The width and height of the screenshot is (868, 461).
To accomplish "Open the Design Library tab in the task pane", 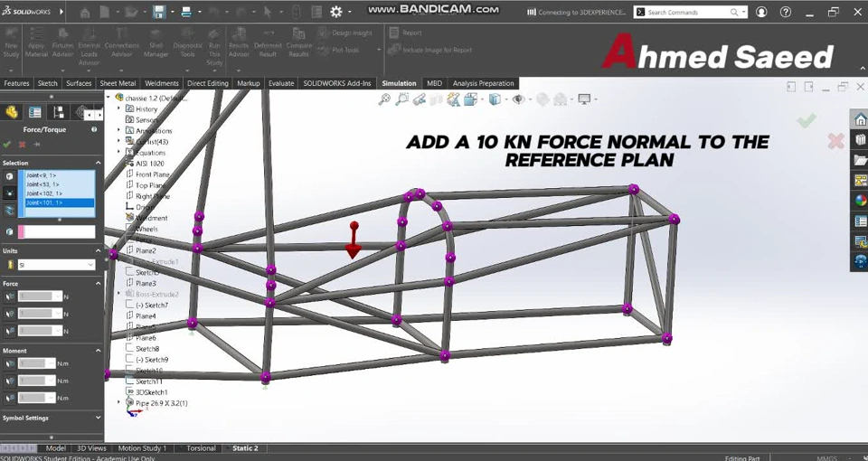I will click(x=860, y=139).
